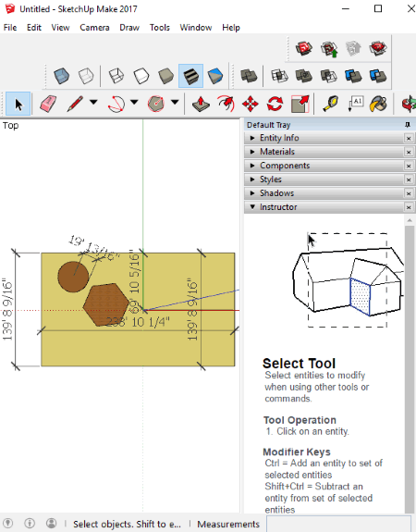Open the Camera menu
Image resolution: width=416 pixels, height=532 pixels.
pos(94,28)
